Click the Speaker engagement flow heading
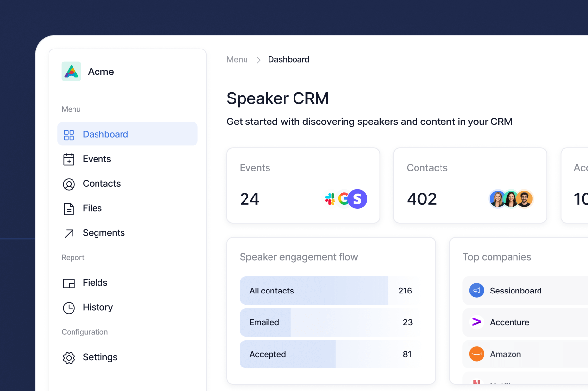 pyautogui.click(x=299, y=257)
